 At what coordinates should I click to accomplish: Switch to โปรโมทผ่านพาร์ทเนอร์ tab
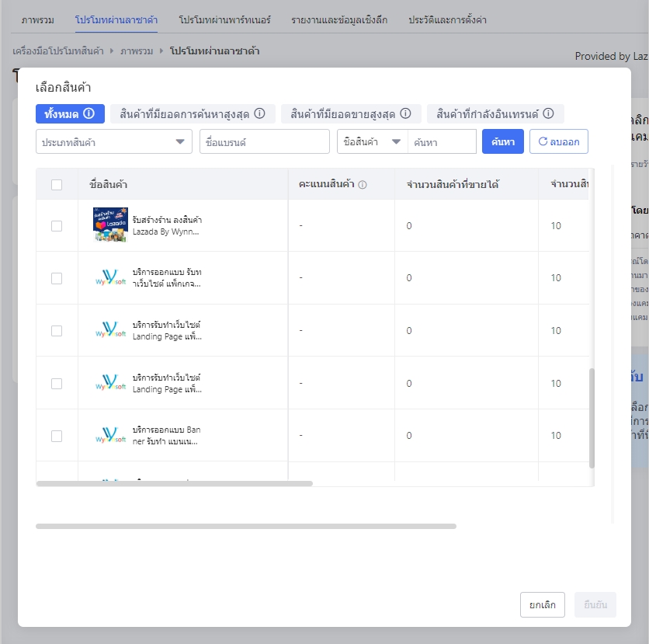tap(224, 20)
